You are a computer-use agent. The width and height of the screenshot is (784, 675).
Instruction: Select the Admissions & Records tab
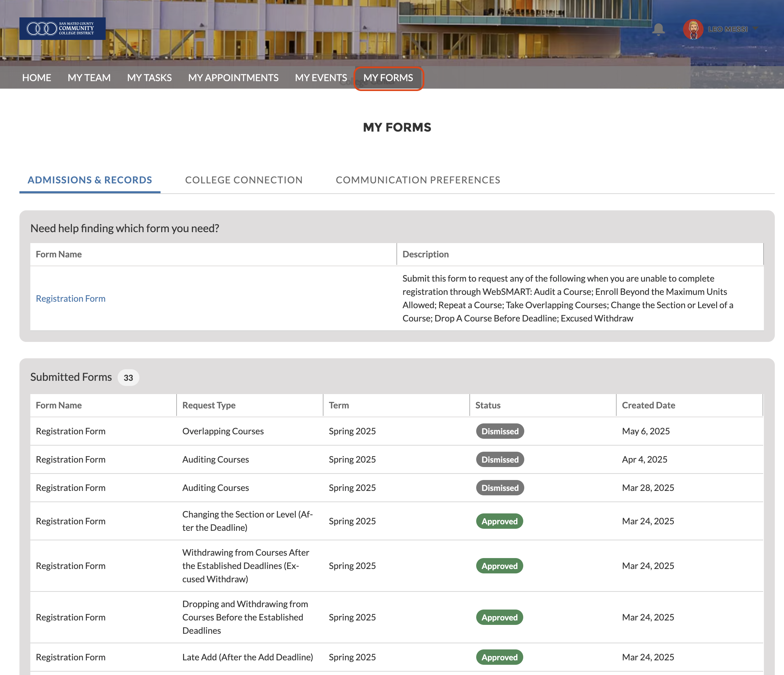pyautogui.click(x=90, y=180)
